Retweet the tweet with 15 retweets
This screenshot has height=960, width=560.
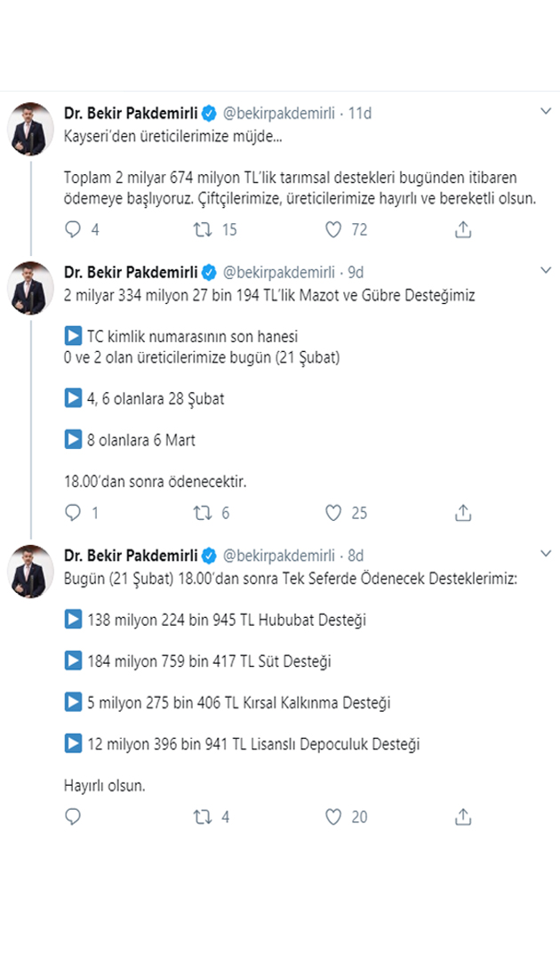click(x=204, y=230)
